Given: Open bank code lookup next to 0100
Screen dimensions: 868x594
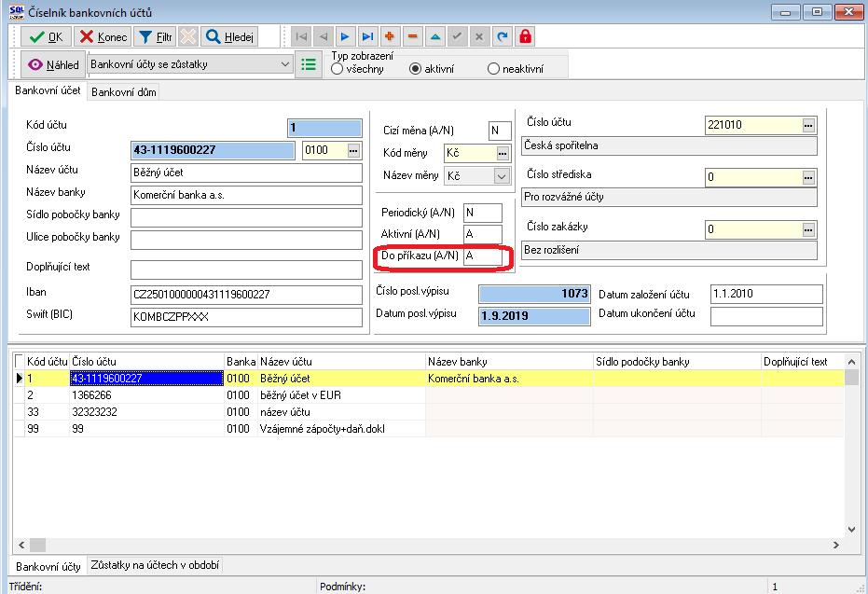Looking at the screenshot, I should pyautogui.click(x=353, y=150).
